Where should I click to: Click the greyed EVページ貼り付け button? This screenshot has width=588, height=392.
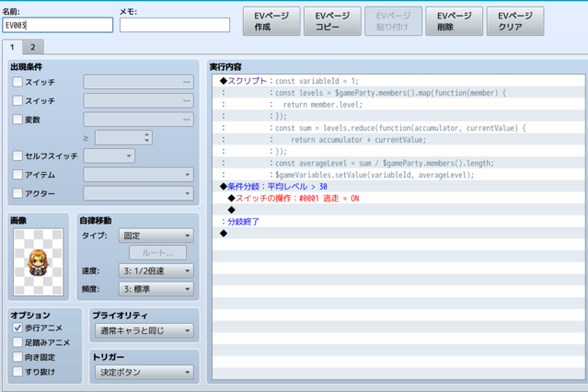coord(393,21)
